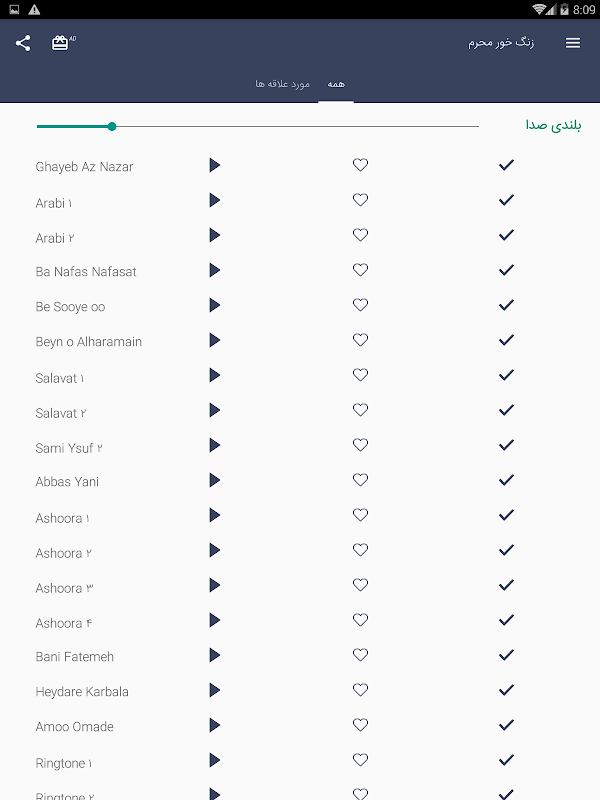Set Arabi ۱ using its checkmark
This screenshot has width=600, height=800.
[x=506, y=200]
